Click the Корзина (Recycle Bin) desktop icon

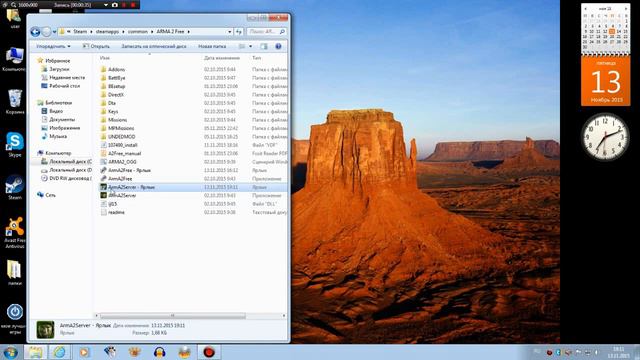coord(15,102)
